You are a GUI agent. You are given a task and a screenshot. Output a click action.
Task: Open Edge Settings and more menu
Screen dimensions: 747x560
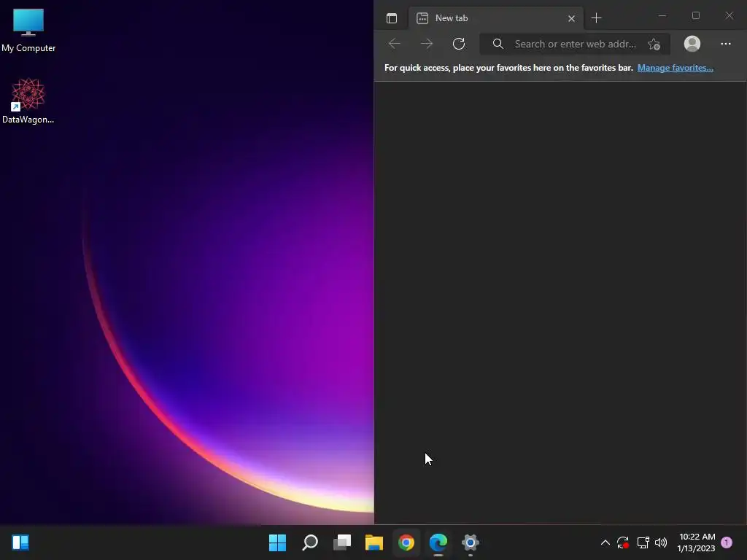tap(726, 44)
